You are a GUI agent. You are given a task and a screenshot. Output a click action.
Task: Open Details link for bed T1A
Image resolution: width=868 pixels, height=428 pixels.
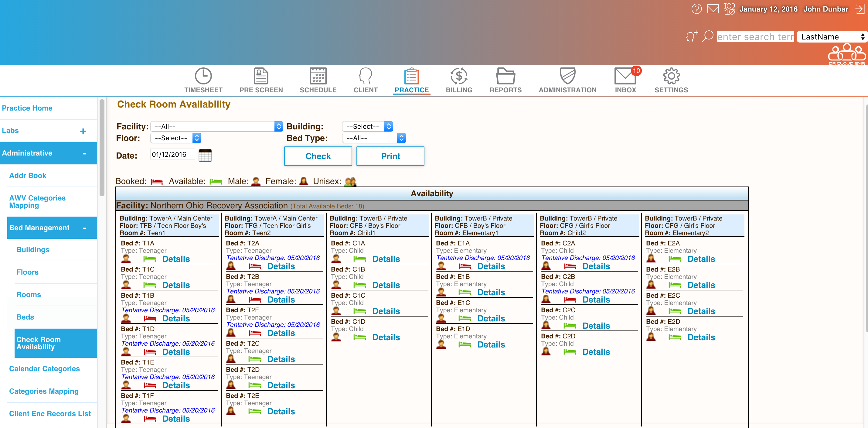176,259
